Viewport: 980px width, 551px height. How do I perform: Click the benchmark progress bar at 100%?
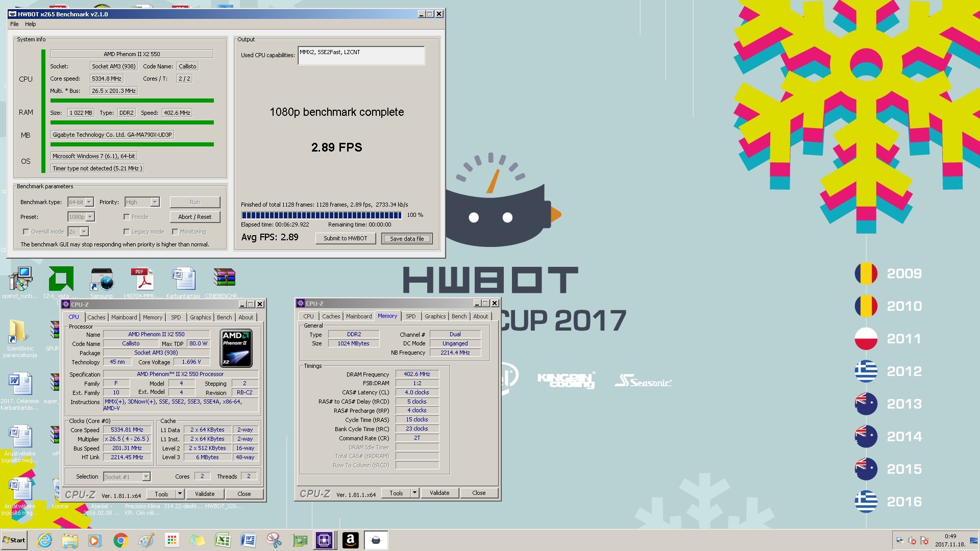tap(322, 215)
